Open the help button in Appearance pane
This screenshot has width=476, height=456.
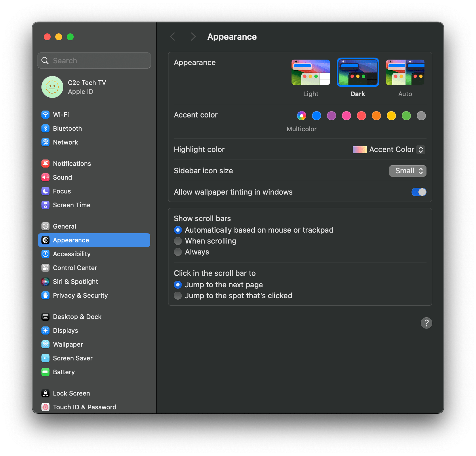coord(427,323)
